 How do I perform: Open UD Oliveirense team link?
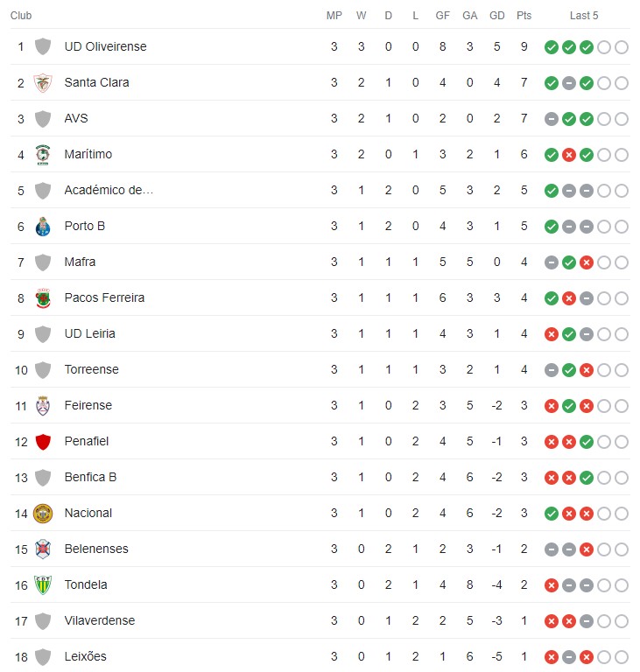[x=105, y=46]
